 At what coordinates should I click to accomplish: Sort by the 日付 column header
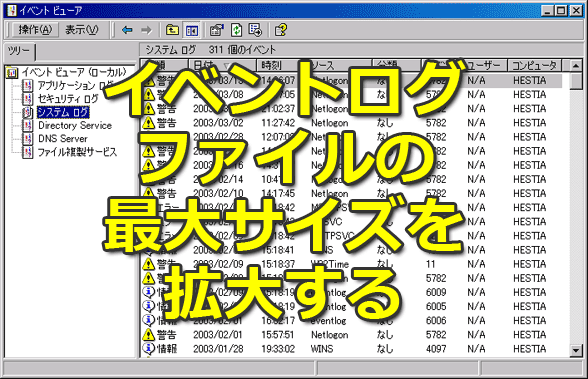click(222, 65)
